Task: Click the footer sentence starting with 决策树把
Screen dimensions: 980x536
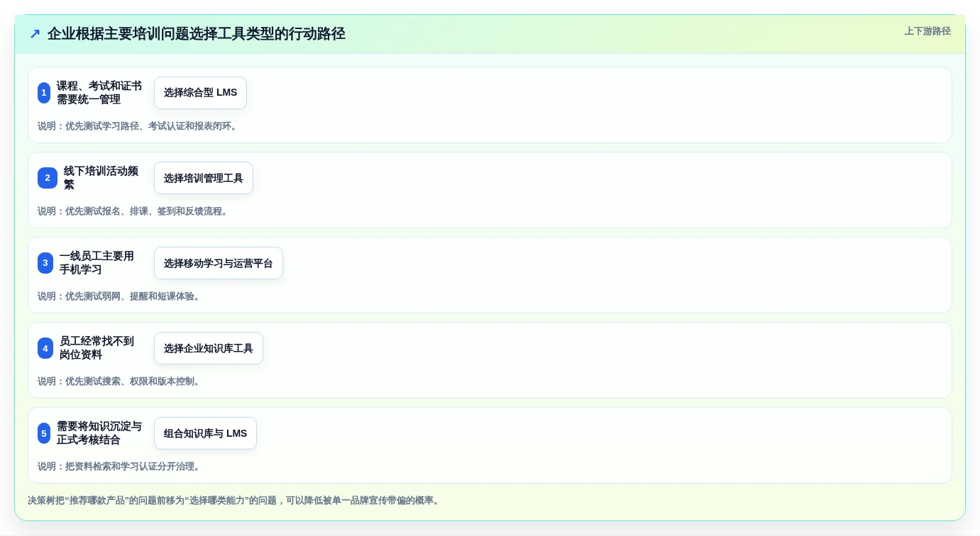Action: point(236,501)
